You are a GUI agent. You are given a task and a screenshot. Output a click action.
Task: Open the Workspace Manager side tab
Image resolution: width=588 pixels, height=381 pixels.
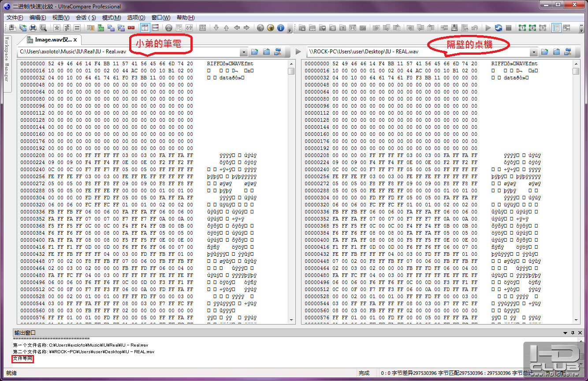pos(7,63)
